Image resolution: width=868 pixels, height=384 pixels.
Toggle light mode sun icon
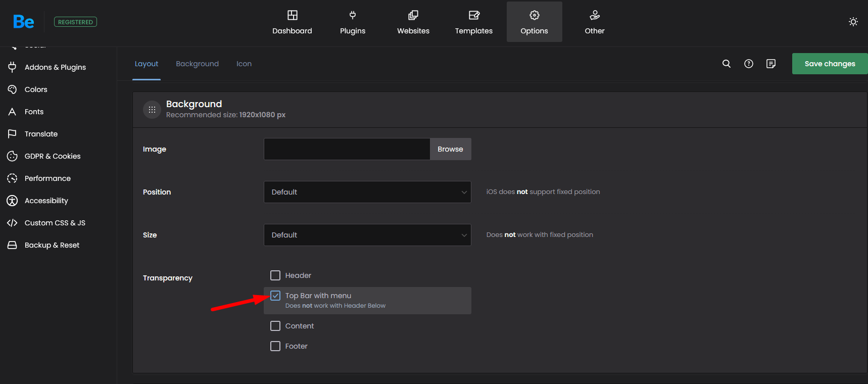853,22
